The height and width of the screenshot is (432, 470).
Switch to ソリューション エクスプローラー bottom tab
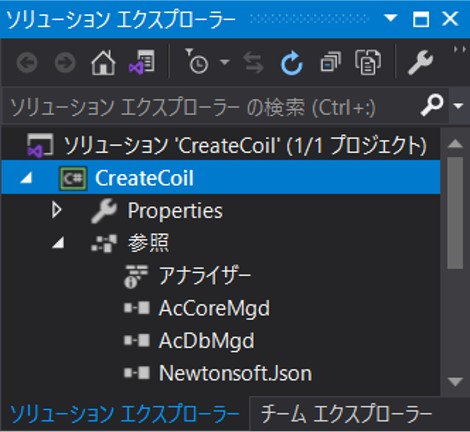[125, 414]
